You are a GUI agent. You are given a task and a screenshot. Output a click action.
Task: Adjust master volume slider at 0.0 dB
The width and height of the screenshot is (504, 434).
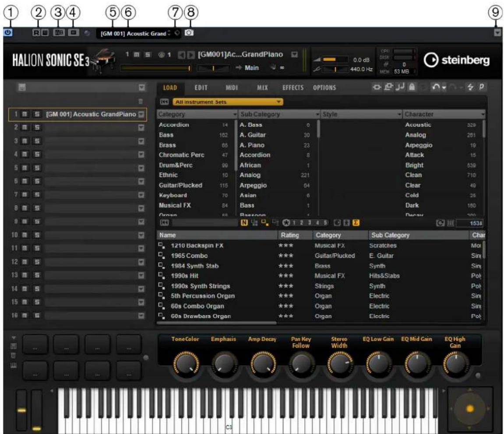pos(335,60)
